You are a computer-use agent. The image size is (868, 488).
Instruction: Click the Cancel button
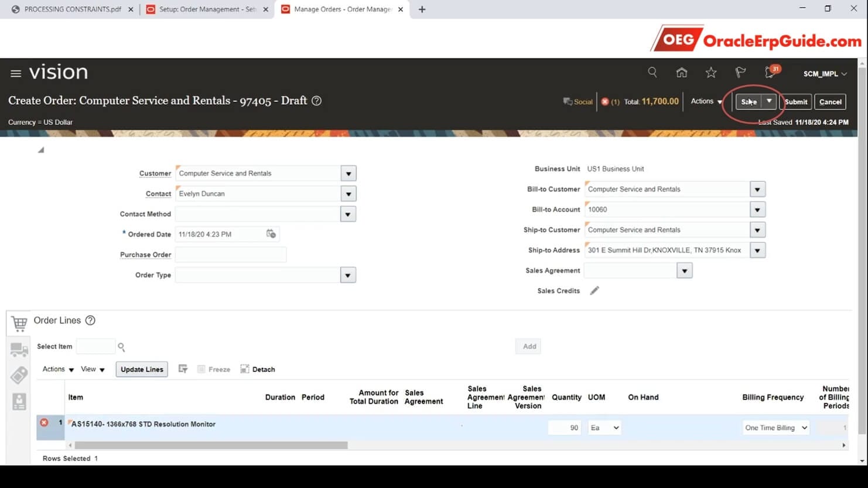831,101
